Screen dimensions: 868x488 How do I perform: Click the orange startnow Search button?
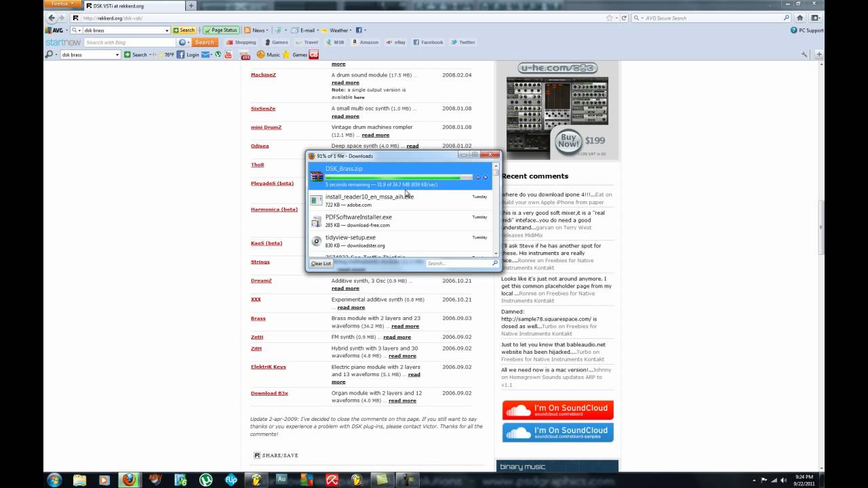pyautogui.click(x=205, y=42)
